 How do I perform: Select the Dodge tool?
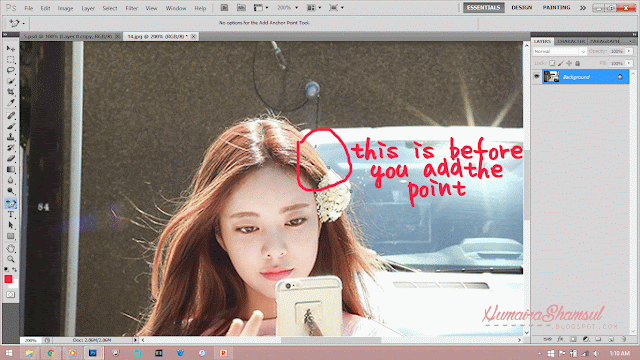(11, 191)
